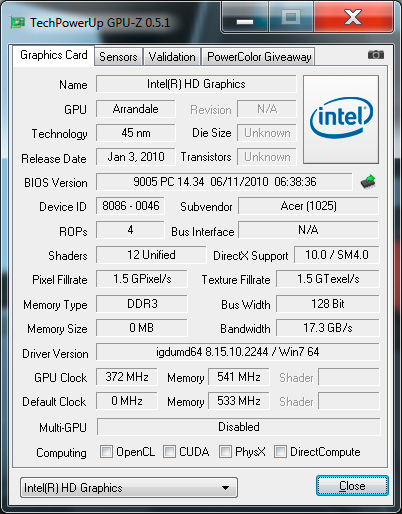The image size is (402, 514).
Task: Click the Subvendor field Acer (1025)
Action: 308,206
